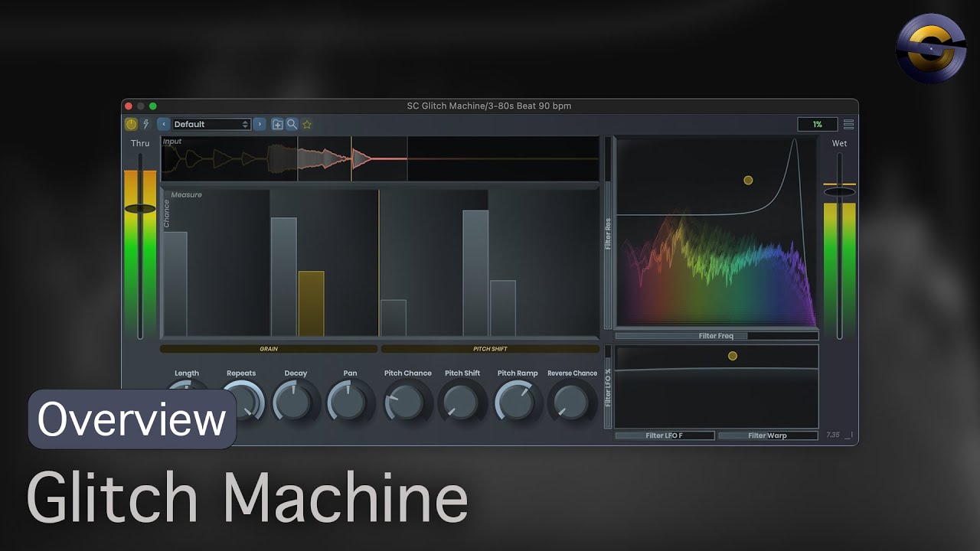Screen dimensions: 980x551
Task: Click the Measure label in chance grid
Action: (187, 195)
